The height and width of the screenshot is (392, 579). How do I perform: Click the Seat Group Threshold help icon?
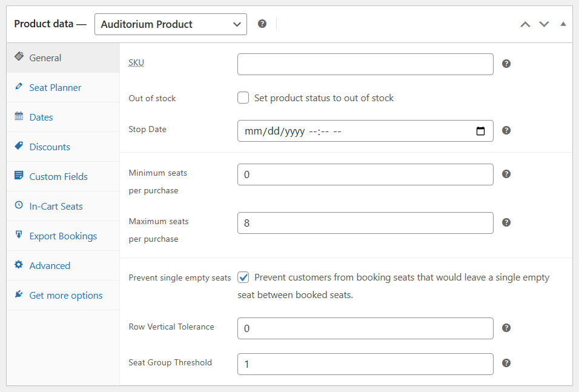coord(506,363)
